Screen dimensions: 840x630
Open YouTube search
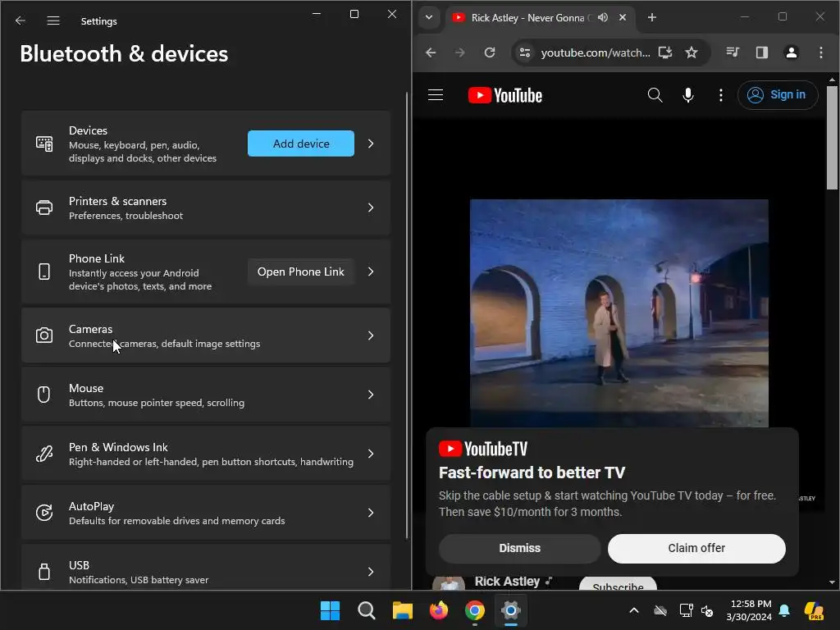coord(655,95)
